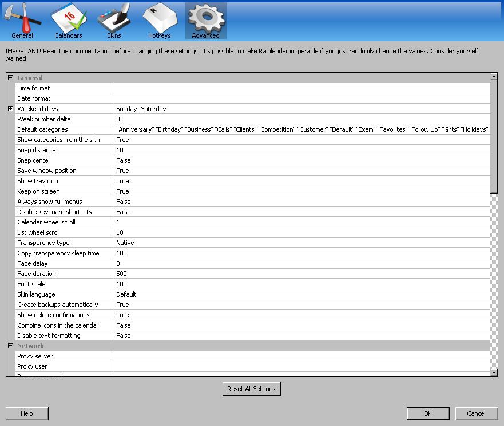
Task: Expand the Weekend days property
Action: click(10, 109)
